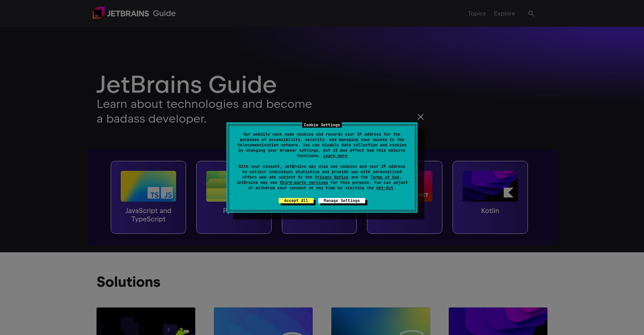Click the green folder card image
The width and height of the screenshot is (644, 335).
pyautogui.click(x=216, y=186)
